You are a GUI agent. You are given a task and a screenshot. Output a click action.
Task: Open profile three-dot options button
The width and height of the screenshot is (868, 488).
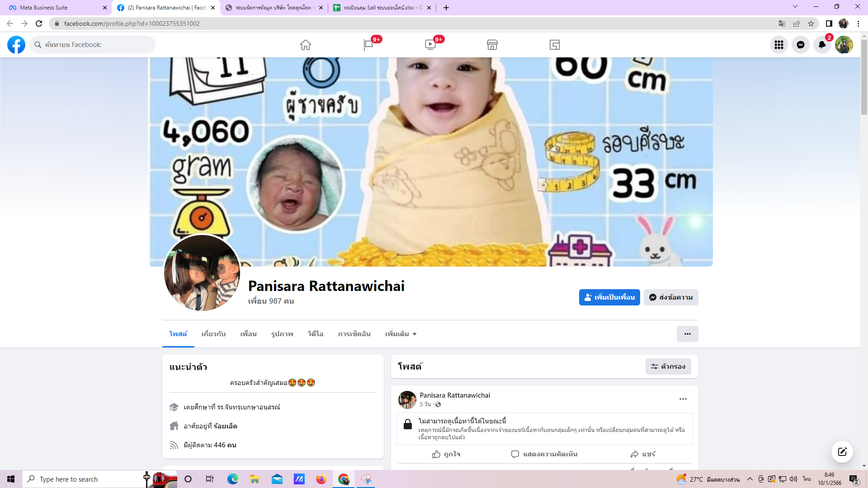click(687, 334)
